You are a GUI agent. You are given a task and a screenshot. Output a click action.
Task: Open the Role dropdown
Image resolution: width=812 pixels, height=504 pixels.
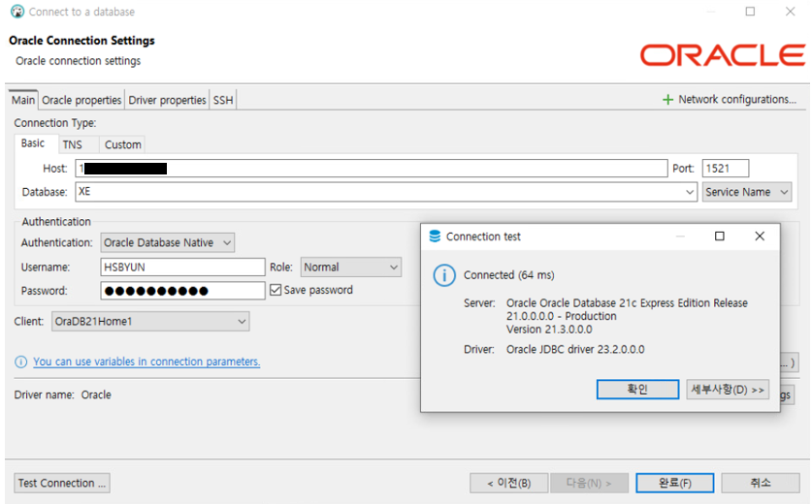(x=350, y=267)
